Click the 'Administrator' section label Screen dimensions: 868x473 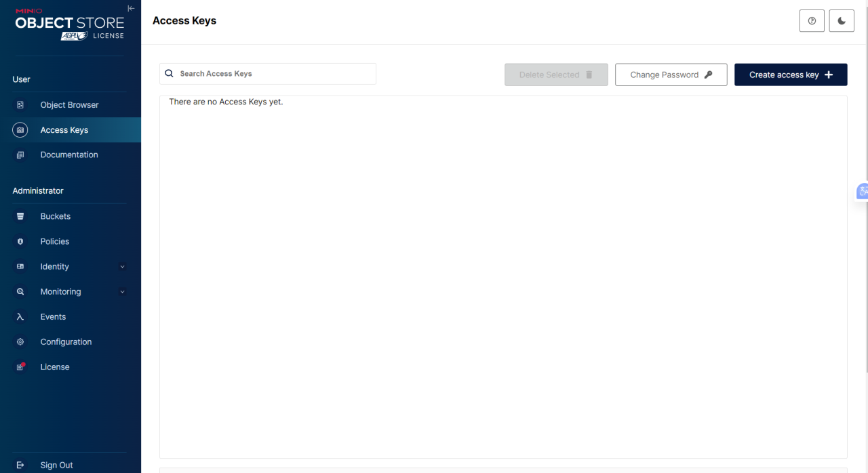(38, 191)
